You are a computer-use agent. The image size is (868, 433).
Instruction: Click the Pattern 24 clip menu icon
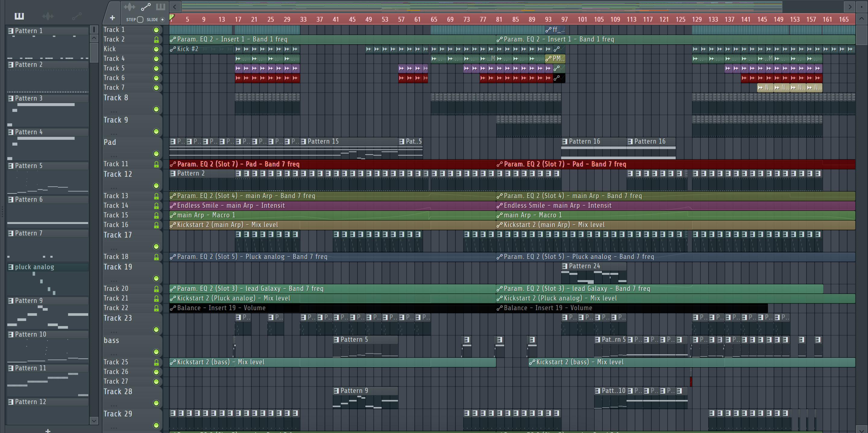565,266
